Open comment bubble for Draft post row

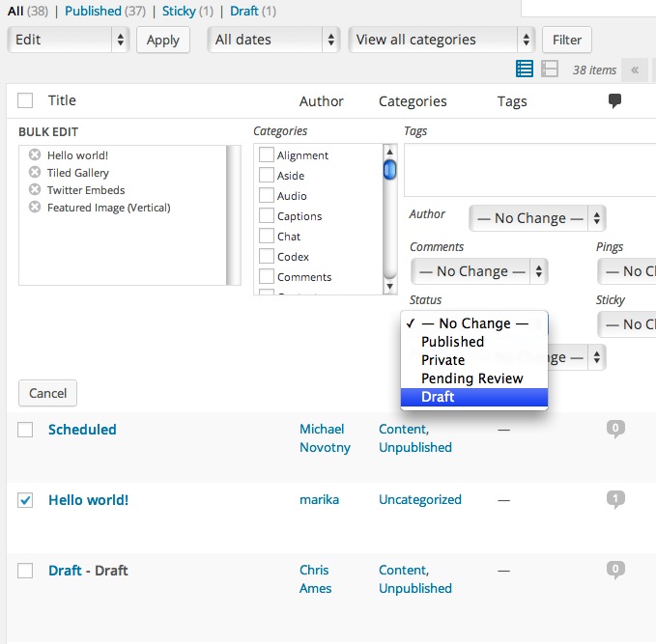click(615, 570)
